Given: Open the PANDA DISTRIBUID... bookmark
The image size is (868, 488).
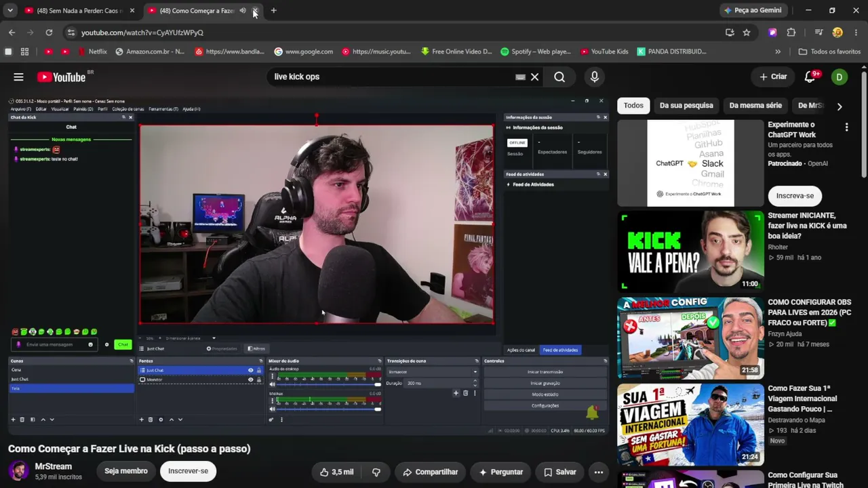Looking at the screenshot, I should [x=672, y=52].
